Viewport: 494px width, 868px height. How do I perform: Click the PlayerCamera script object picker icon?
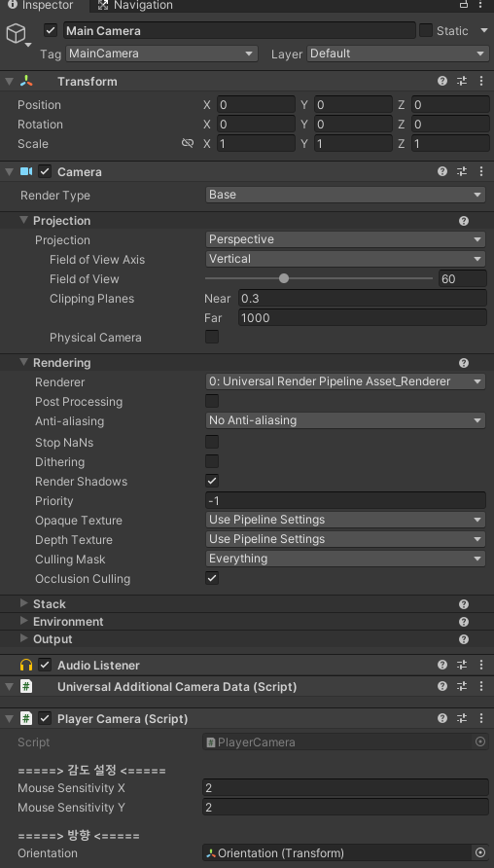click(x=480, y=741)
